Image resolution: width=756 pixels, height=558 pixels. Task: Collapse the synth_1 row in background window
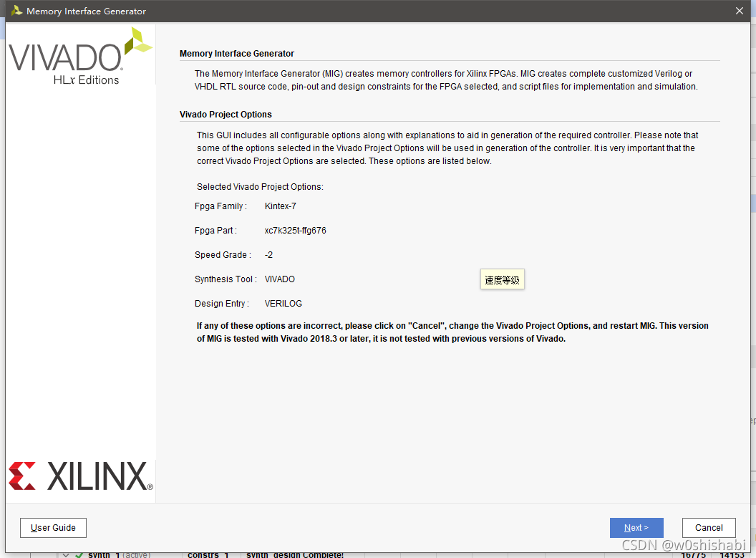(x=66, y=555)
